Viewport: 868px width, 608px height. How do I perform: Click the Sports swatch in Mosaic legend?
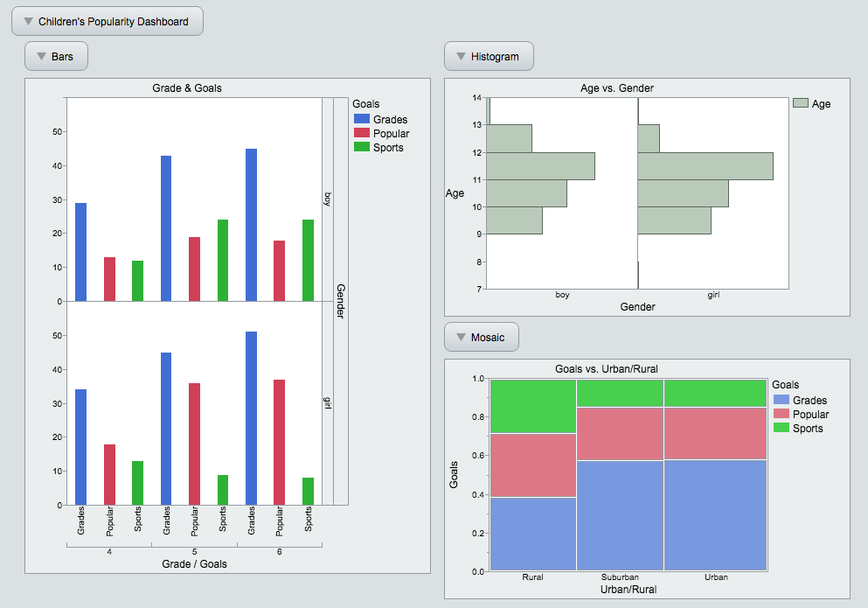point(781,428)
